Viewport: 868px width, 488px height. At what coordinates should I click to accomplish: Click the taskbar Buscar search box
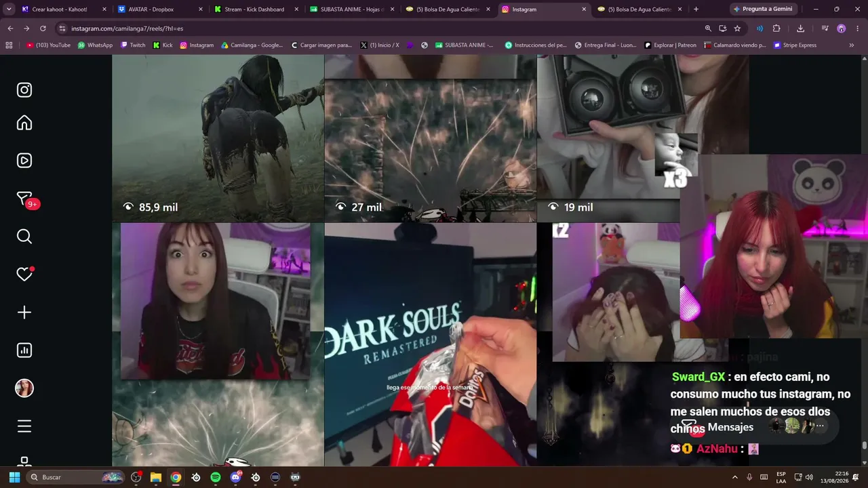(77, 477)
